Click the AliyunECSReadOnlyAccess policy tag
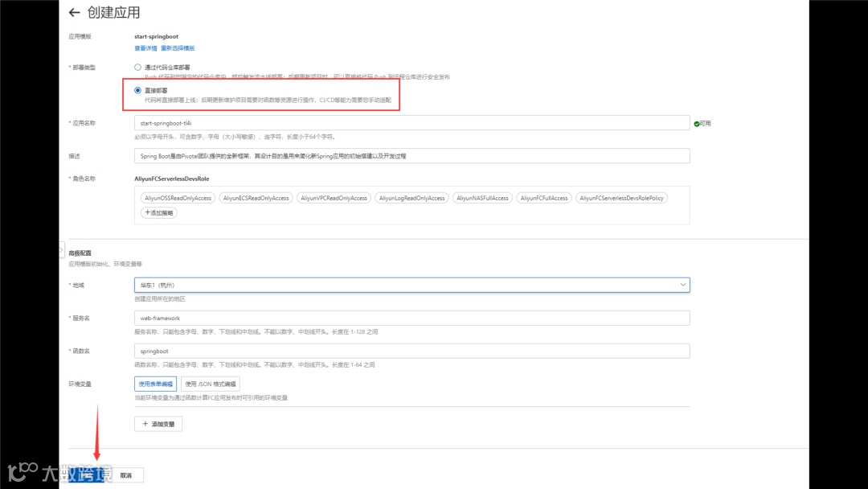This screenshot has width=868, height=489. (x=256, y=198)
